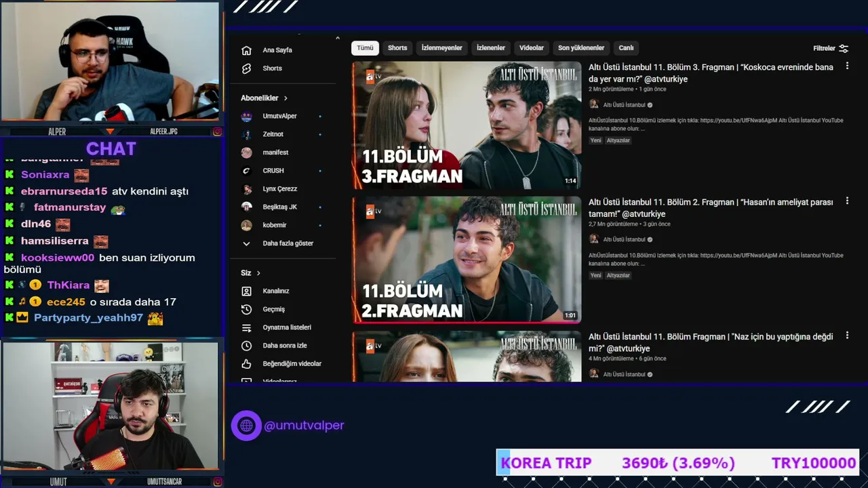Click channel avatar under the 3. Fragman title
Viewport: 868px width, 488px height.
594,105
